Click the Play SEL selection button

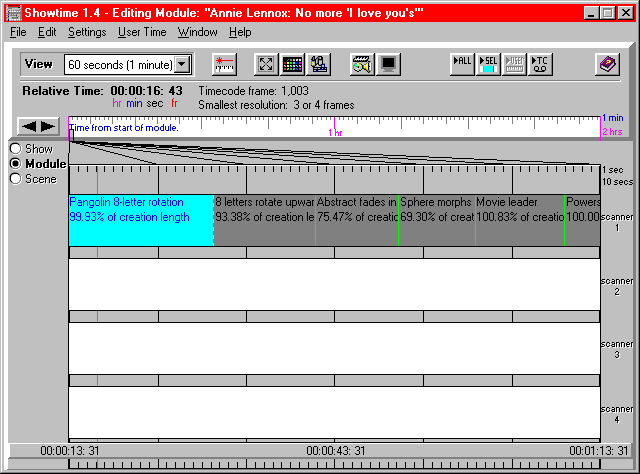pyautogui.click(x=488, y=65)
